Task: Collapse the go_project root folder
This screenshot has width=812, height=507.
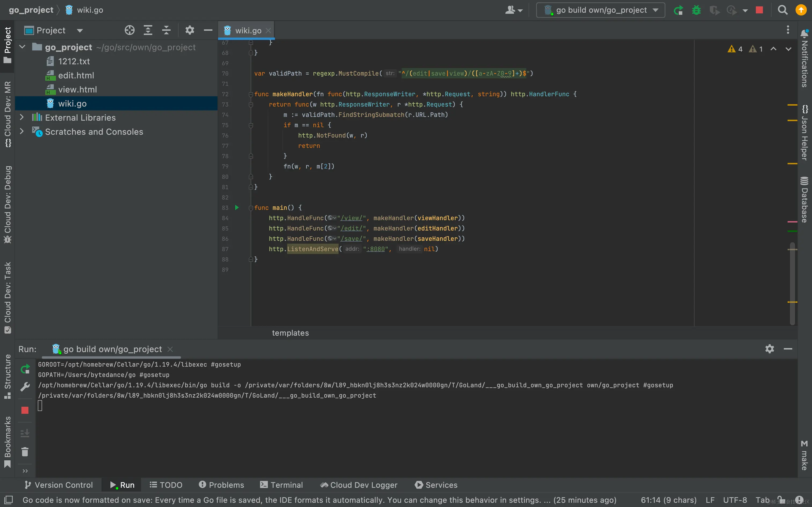Action: point(23,47)
